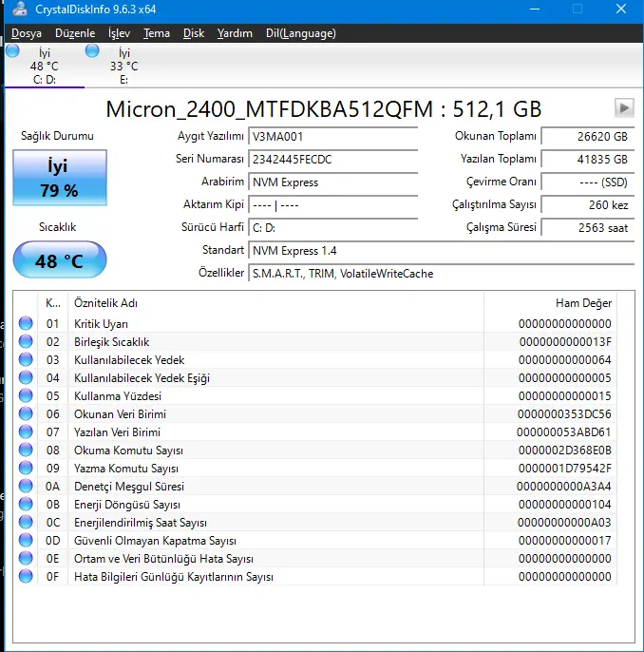This screenshot has height=652, width=644.
Task: Click the Standart field NVM Express 1.4
Action: pos(442,251)
